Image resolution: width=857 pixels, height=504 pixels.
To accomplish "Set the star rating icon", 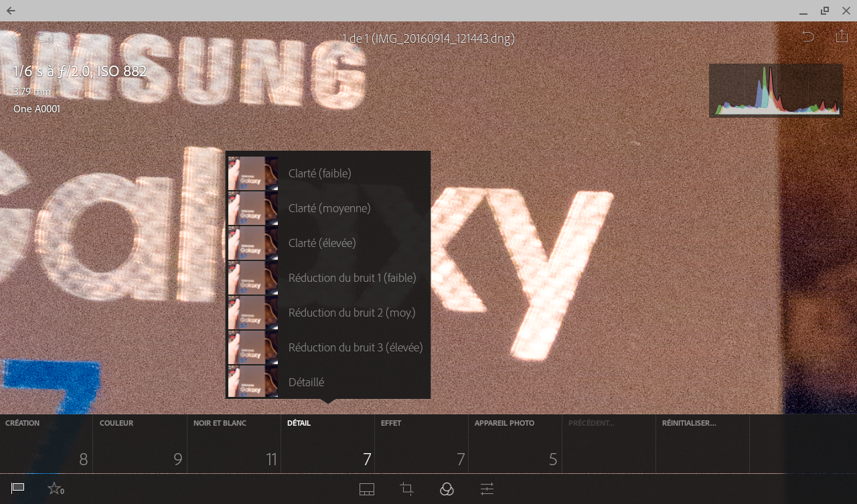I will 55,489.
